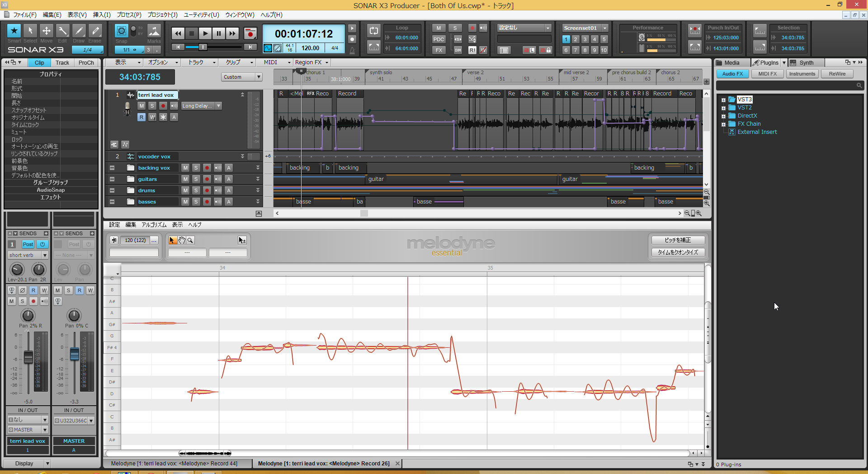The height and width of the screenshot is (474, 868).
Task: Enable read automation on terri lead vox
Action: point(142,117)
